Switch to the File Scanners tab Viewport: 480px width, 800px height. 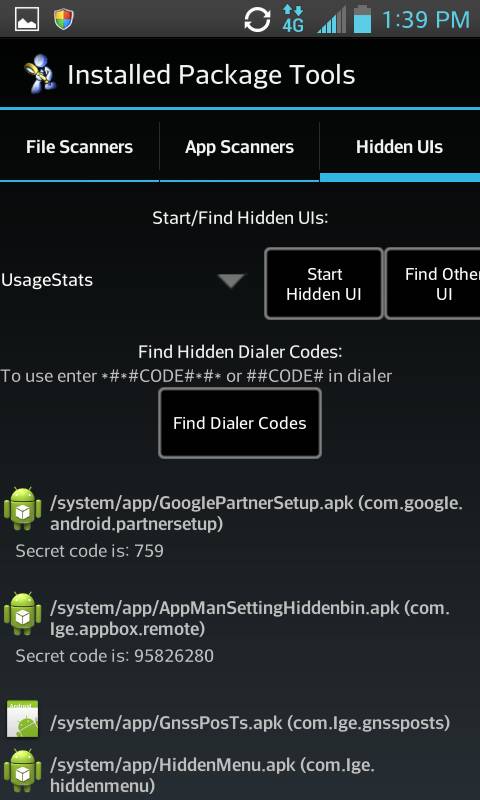(x=80, y=147)
